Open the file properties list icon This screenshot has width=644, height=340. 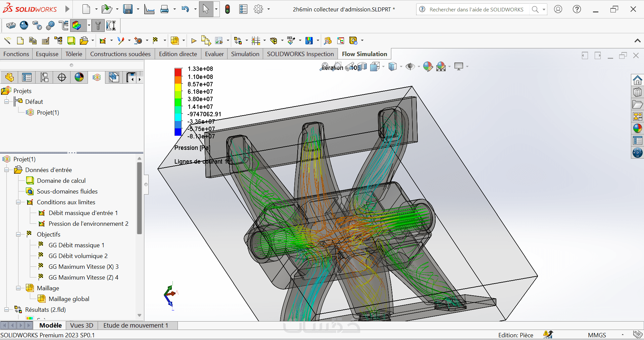tap(243, 9)
